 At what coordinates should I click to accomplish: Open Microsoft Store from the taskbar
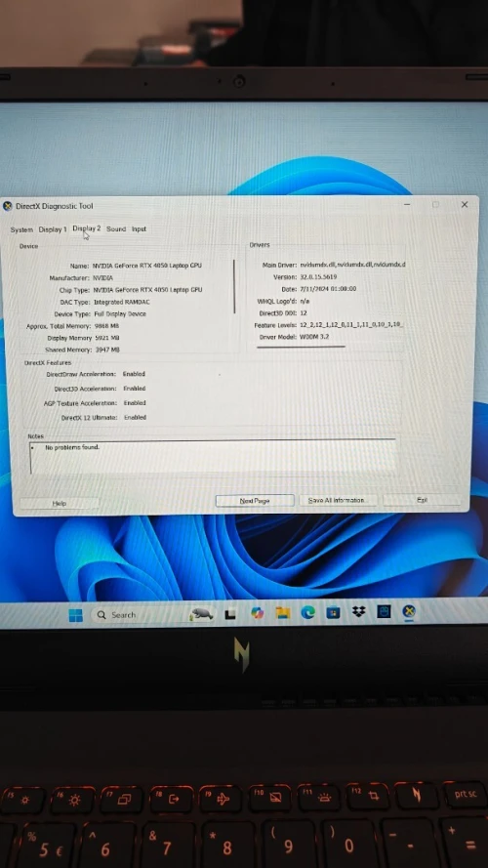[333, 612]
